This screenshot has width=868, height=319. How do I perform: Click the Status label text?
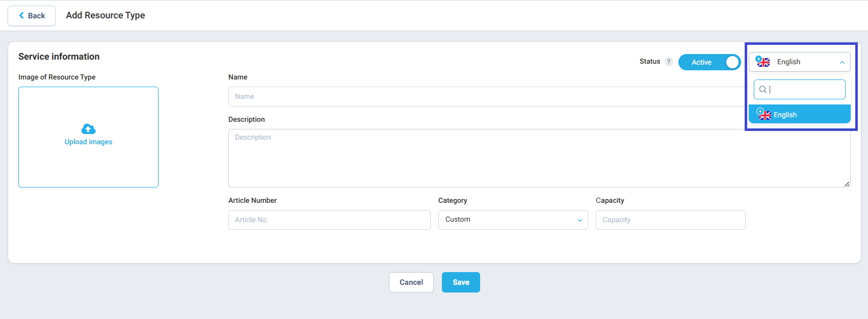(x=650, y=61)
